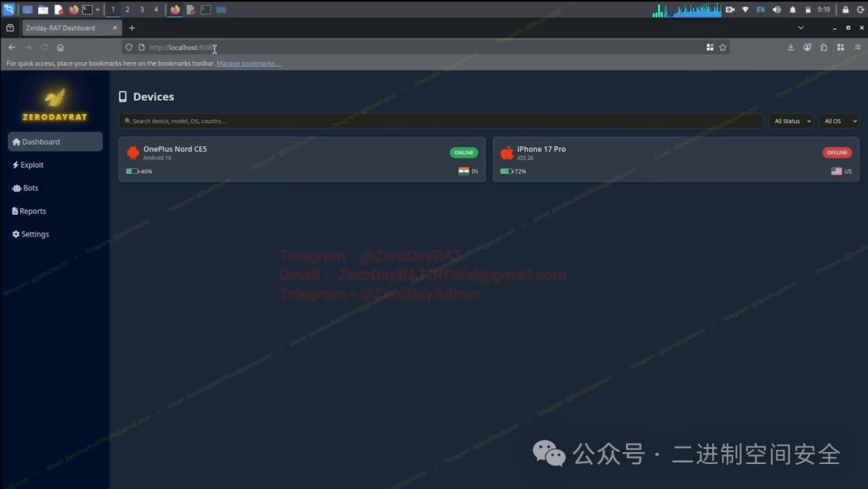Image resolution: width=868 pixels, height=489 pixels.
Task: Open the OnePlus Nord CE5 device card
Action: [x=302, y=159]
